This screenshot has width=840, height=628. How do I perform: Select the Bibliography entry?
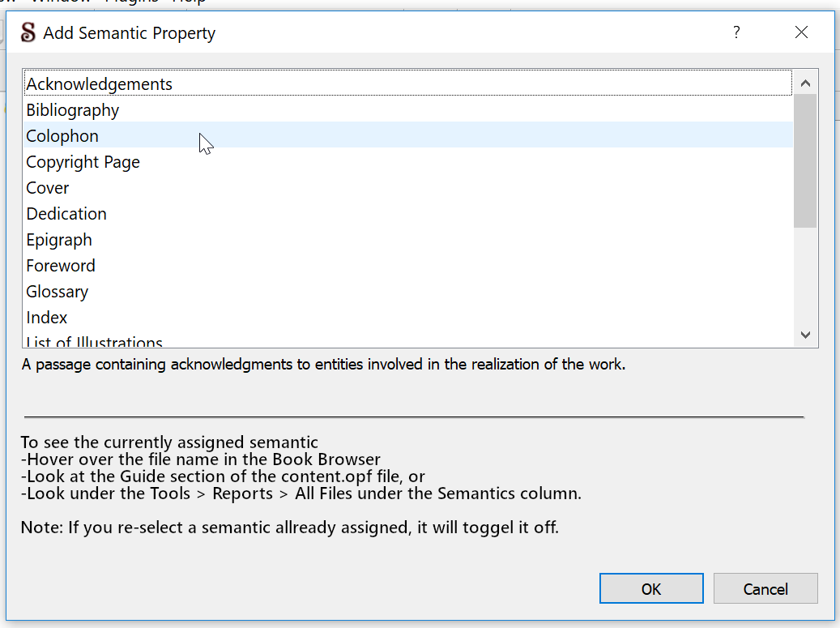pos(73,110)
